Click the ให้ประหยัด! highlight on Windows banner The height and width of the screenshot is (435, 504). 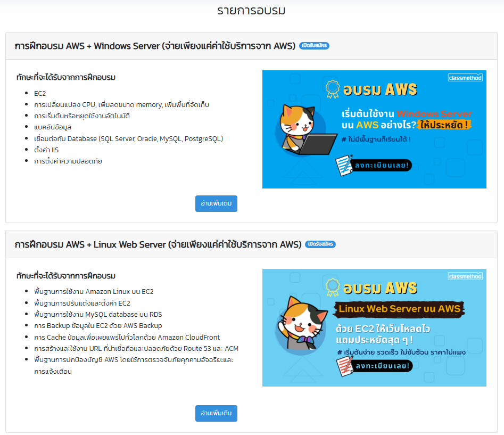click(x=444, y=125)
